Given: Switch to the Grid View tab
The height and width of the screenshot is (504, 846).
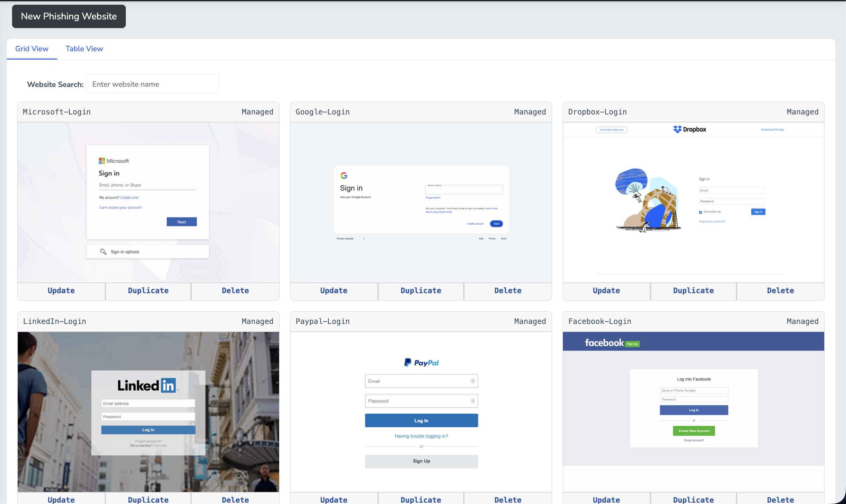Looking at the screenshot, I should point(32,49).
